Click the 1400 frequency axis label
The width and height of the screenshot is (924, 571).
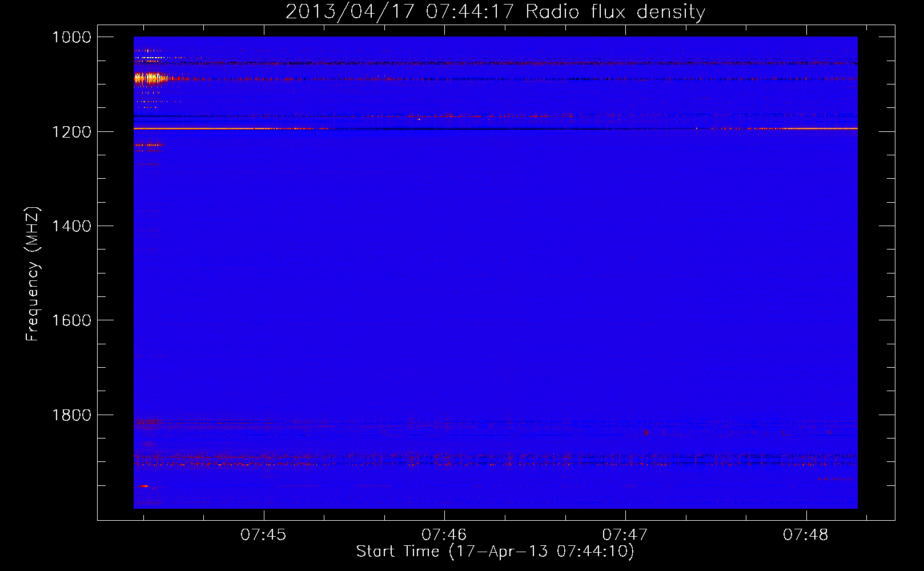(x=71, y=226)
